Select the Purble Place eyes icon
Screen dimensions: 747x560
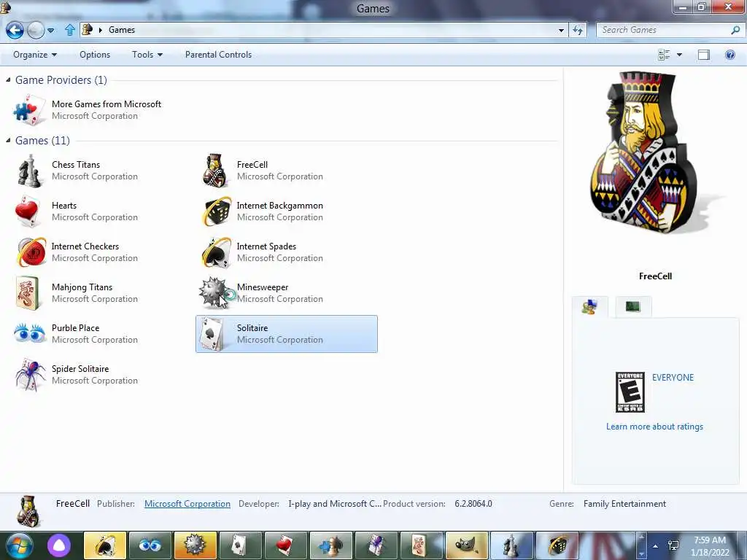29,333
